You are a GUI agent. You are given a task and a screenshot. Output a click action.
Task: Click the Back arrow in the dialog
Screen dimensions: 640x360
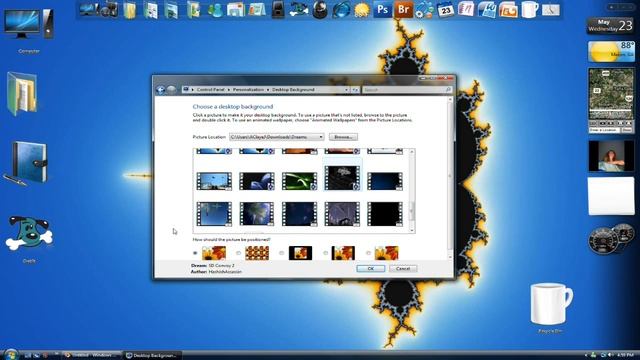tap(160, 90)
